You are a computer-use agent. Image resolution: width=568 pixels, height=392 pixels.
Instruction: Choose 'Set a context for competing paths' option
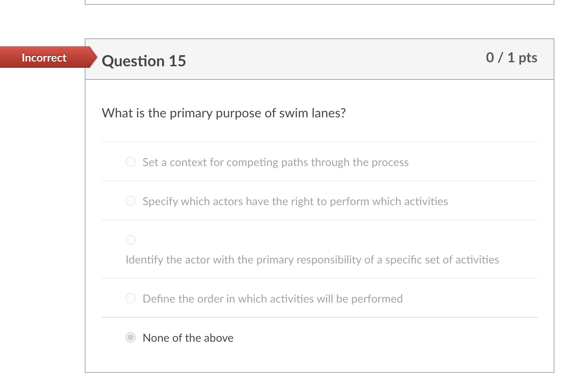pyautogui.click(x=131, y=162)
